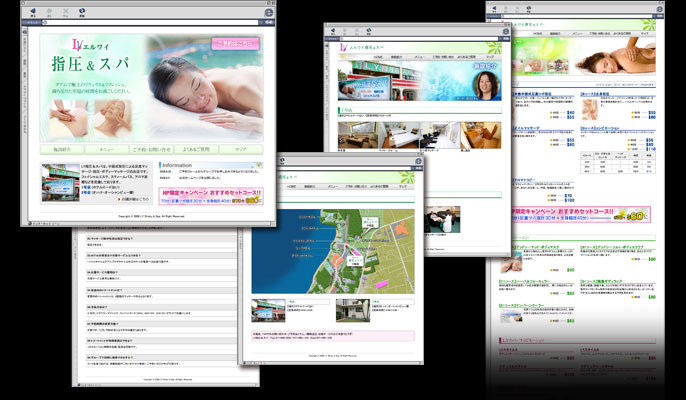686x400 pixels.
Task: Click owner portrait in facility window banner
Action: pos(486,86)
